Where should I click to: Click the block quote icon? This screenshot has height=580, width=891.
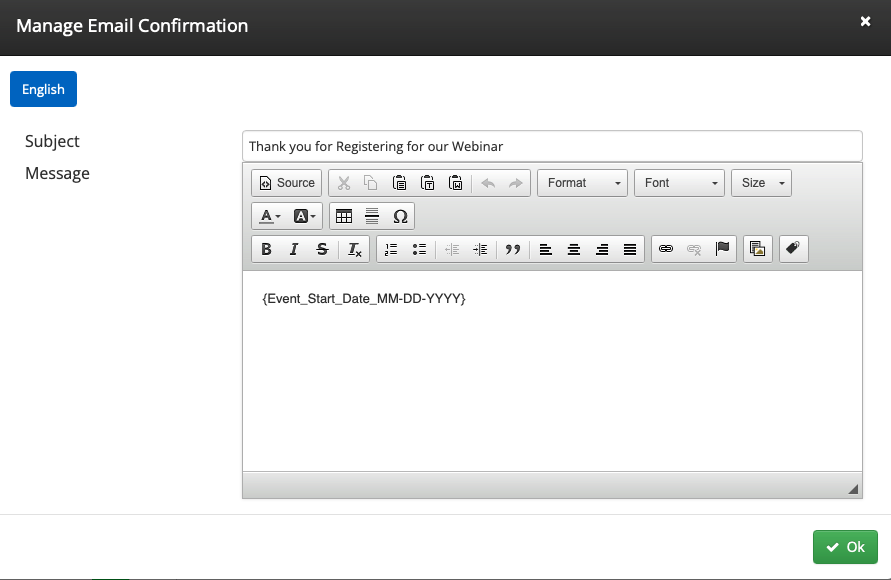click(x=513, y=250)
